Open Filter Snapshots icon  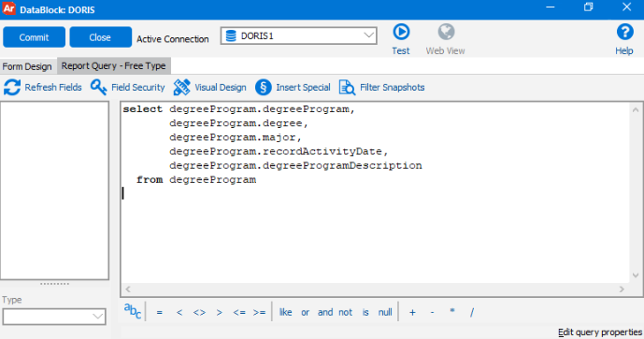point(347,88)
